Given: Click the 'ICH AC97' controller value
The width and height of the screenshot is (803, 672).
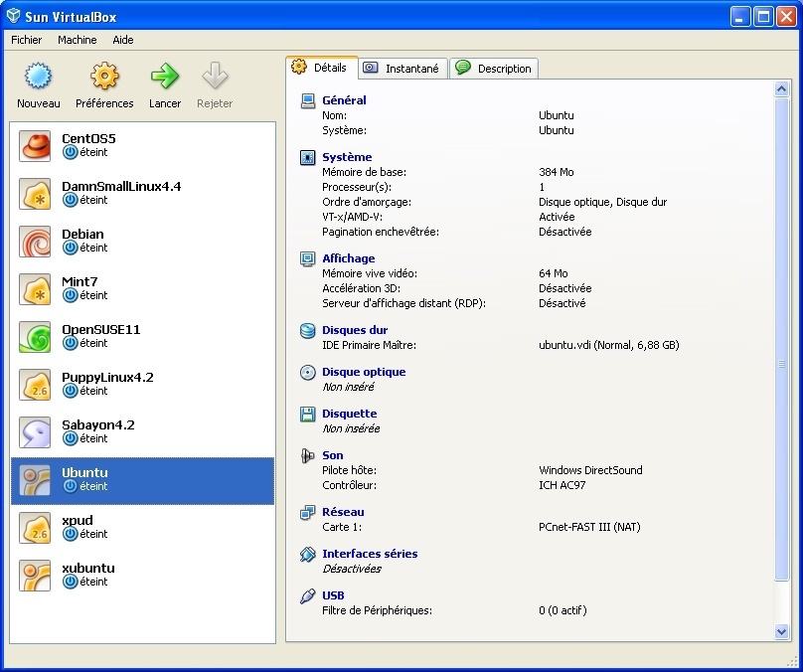Looking at the screenshot, I should (x=562, y=485).
